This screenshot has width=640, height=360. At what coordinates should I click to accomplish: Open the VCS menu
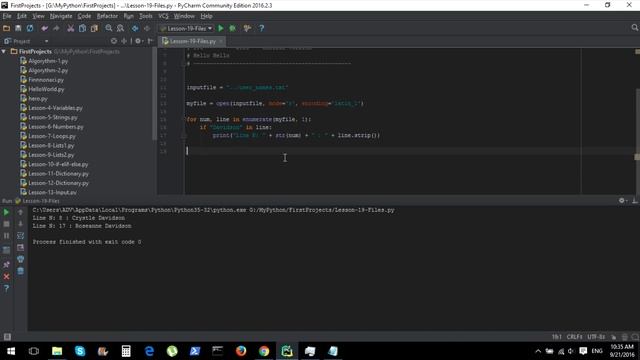163,16
